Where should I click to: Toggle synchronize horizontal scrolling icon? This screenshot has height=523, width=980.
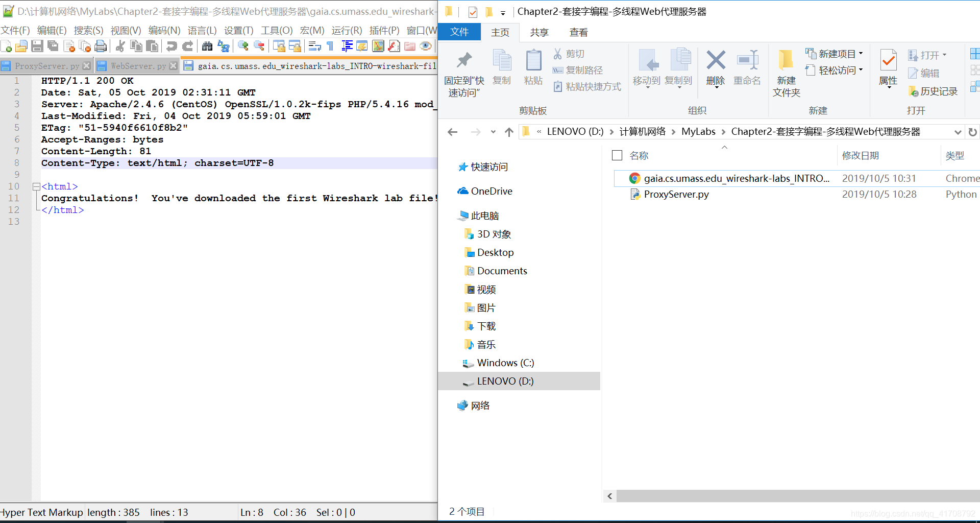(x=295, y=46)
